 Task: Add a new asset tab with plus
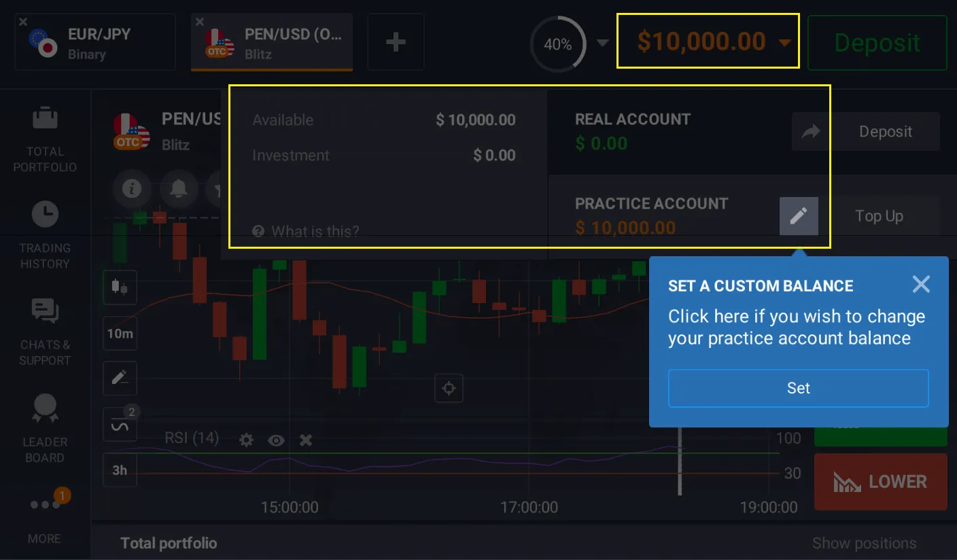point(396,43)
